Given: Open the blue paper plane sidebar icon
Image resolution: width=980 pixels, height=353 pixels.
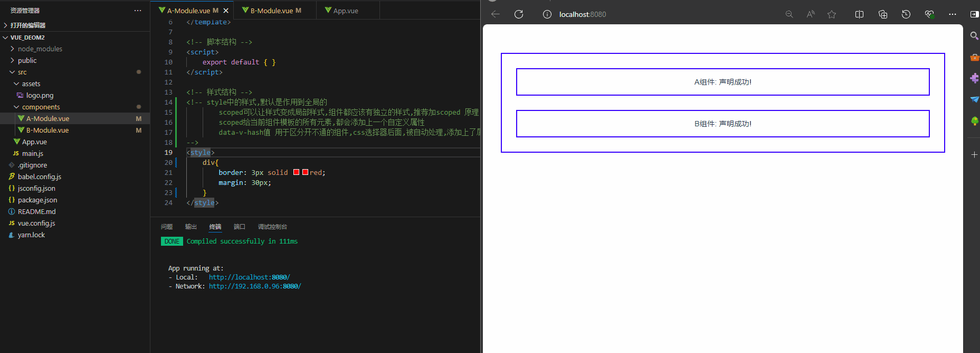Looking at the screenshot, I should point(974,99).
